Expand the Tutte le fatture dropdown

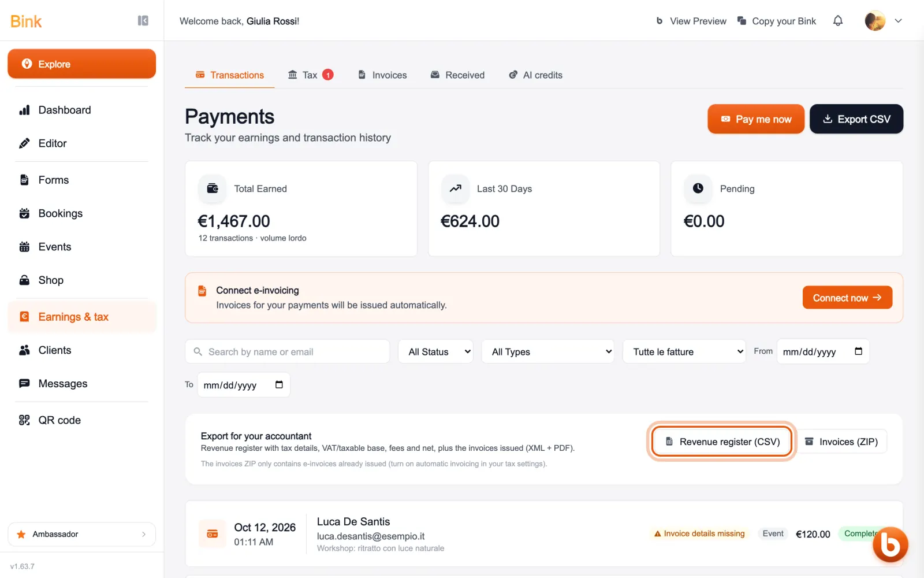684,351
